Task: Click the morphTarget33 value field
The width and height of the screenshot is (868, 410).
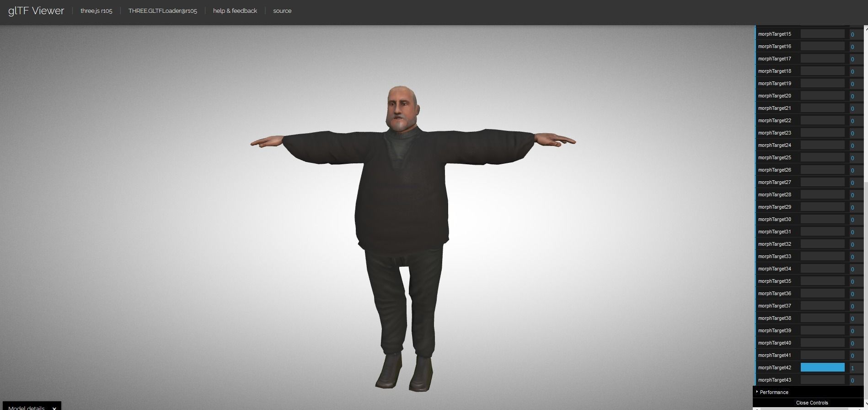Action: [x=856, y=256]
